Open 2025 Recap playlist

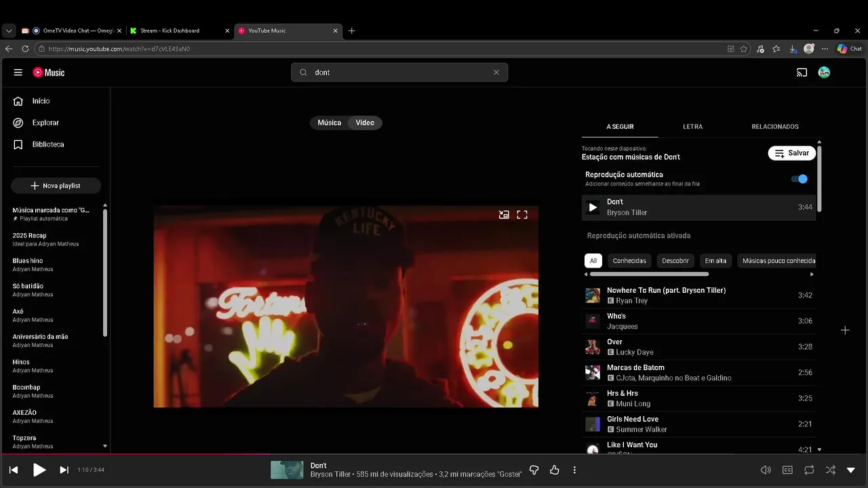56,239
